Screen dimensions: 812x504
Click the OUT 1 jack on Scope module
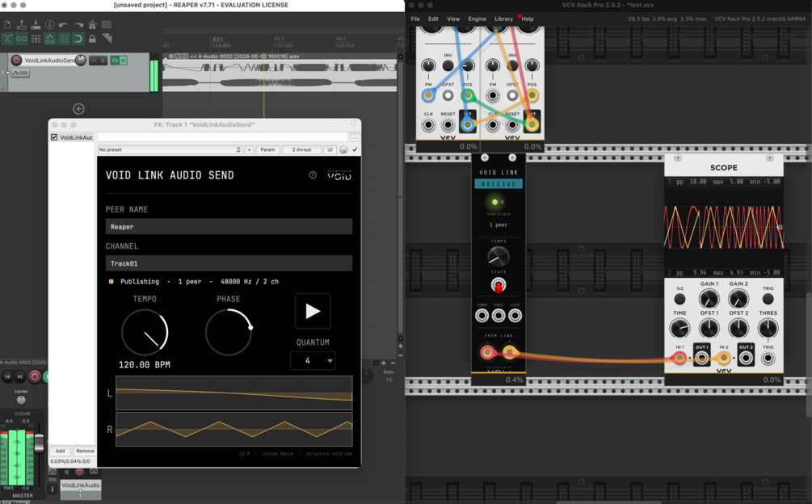[x=701, y=358]
